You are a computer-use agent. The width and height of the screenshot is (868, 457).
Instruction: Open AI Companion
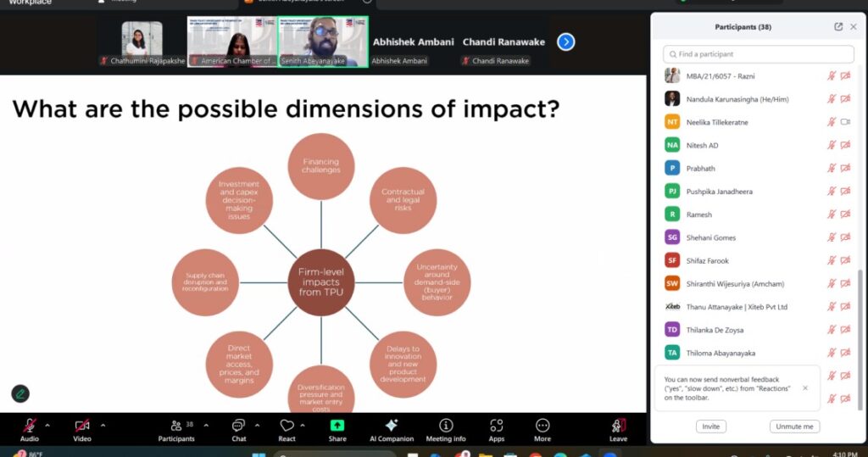392,430
